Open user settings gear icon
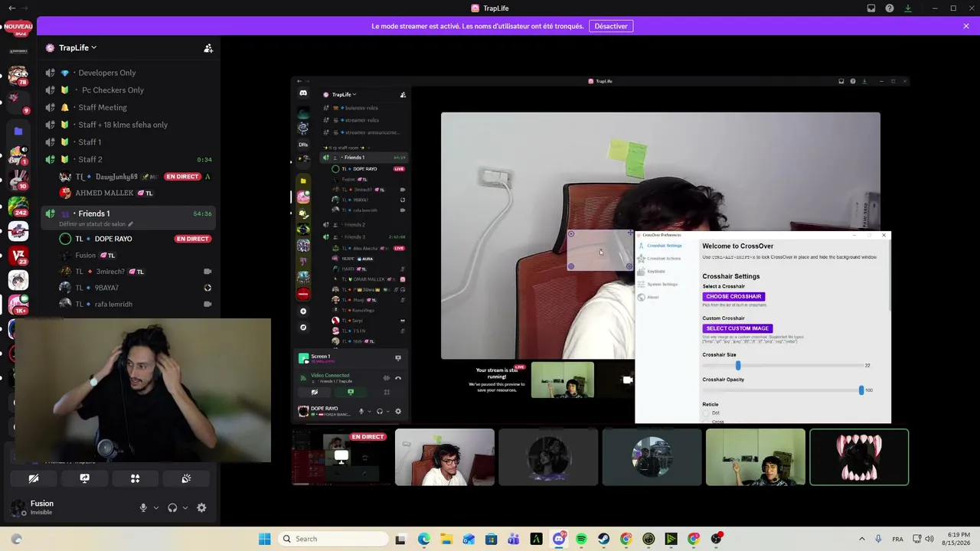Viewport: 980px width, 551px height. pyautogui.click(x=201, y=507)
